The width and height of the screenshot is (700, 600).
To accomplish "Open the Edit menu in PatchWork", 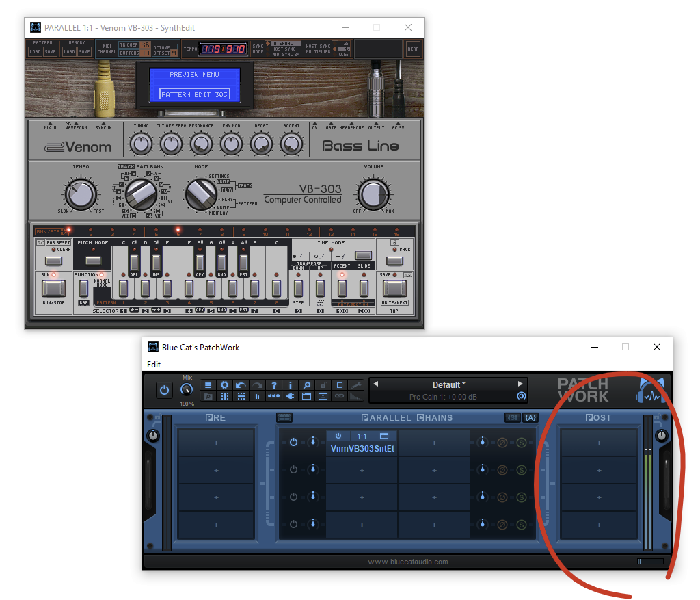I will click(154, 365).
